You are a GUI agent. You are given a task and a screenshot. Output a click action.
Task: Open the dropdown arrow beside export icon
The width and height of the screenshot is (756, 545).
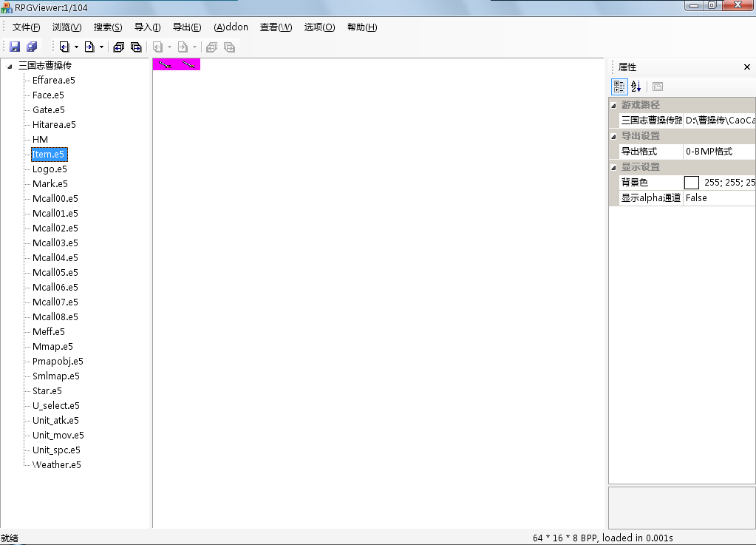101,47
